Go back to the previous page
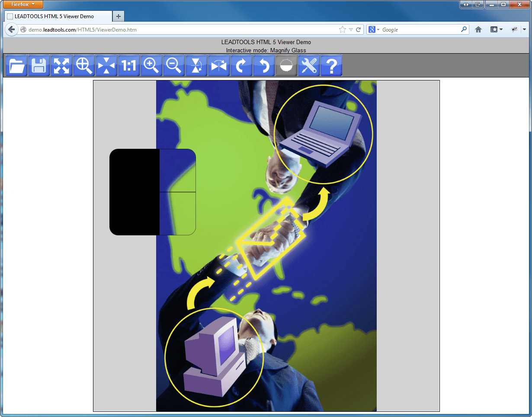Image resolution: width=532 pixels, height=417 pixels. click(x=12, y=29)
